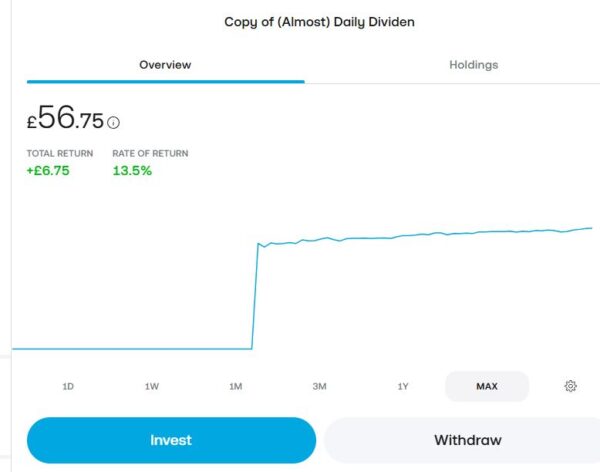Set chart range to 1Y
The image size is (600, 472).
pos(403,386)
